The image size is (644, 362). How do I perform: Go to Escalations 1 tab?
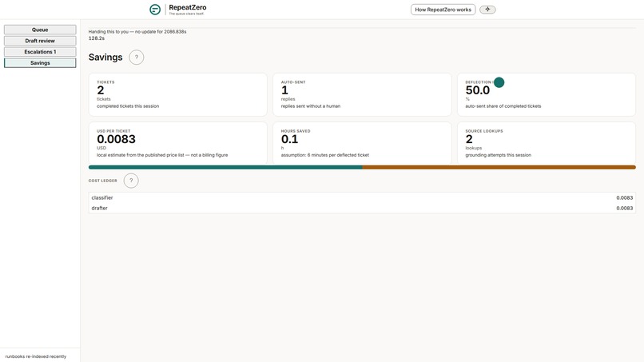point(40,52)
